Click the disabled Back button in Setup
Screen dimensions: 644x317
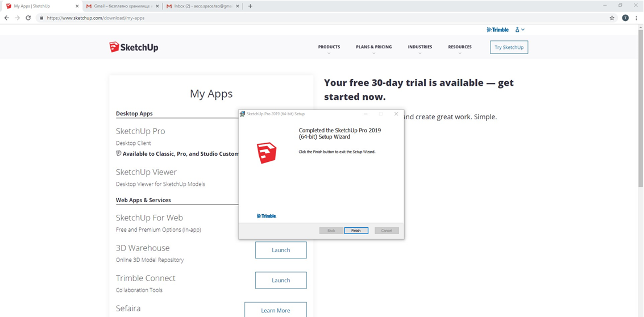point(331,231)
